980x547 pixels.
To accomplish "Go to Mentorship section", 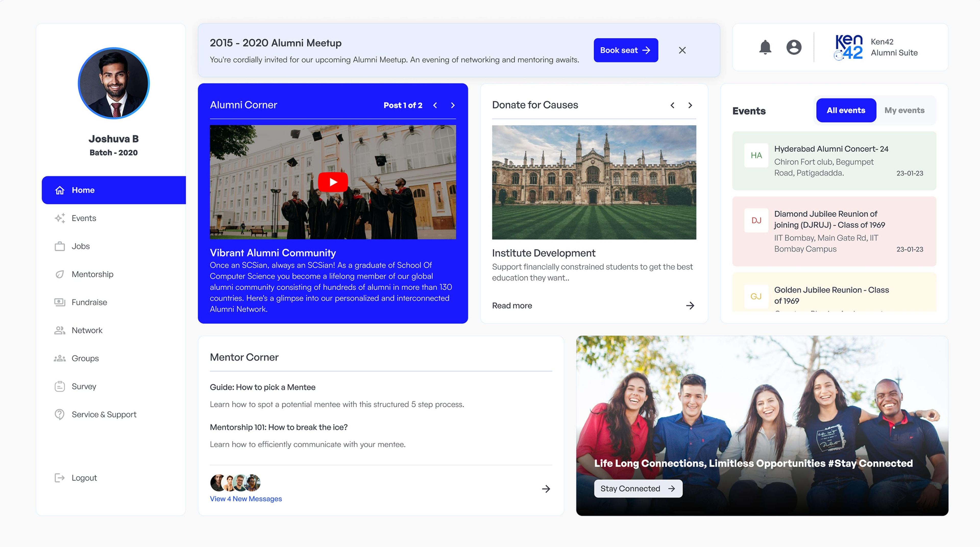I will pyautogui.click(x=92, y=274).
